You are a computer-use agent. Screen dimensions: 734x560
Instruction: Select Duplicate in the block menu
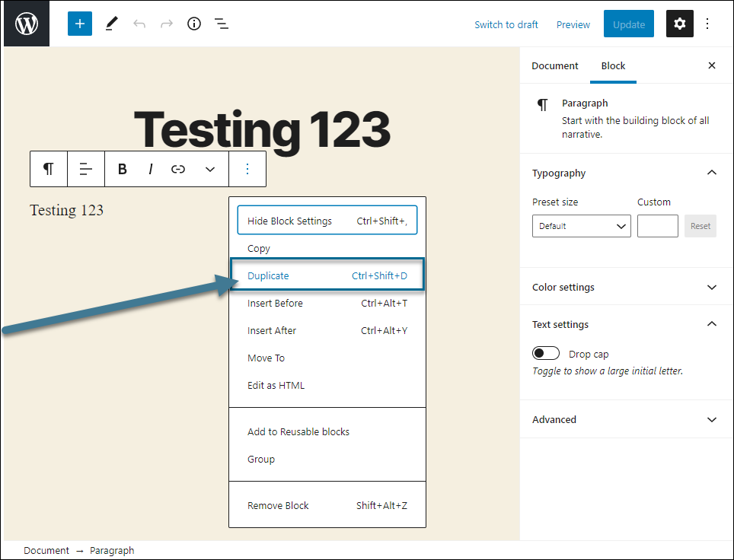coord(327,275)
